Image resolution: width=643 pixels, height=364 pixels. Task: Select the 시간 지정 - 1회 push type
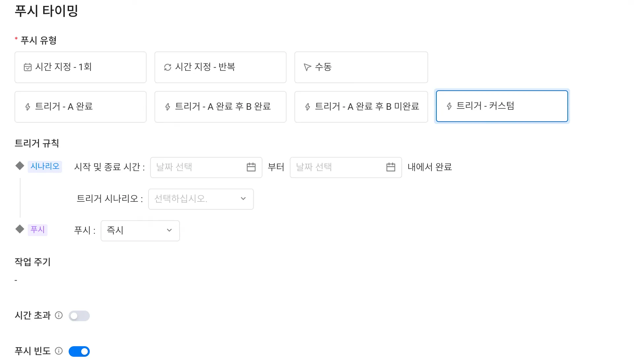pyautogui.click(x=81, y=67)
